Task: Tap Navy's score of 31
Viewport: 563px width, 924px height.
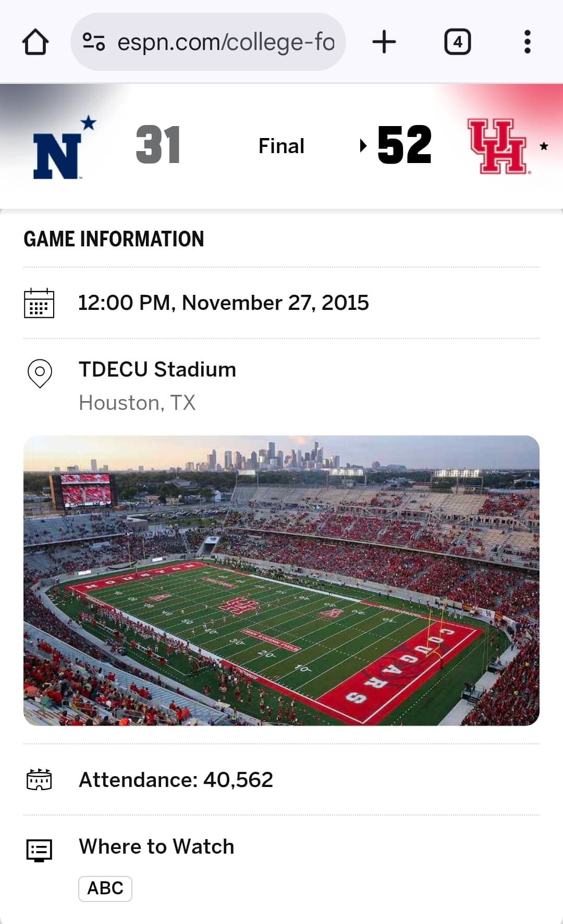Action: 158,145
